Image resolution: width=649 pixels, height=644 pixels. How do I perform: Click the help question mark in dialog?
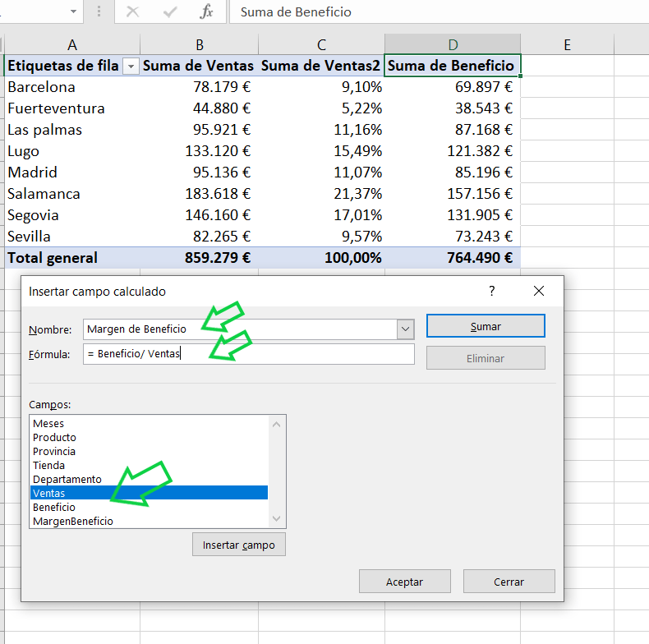click(492, 291)
